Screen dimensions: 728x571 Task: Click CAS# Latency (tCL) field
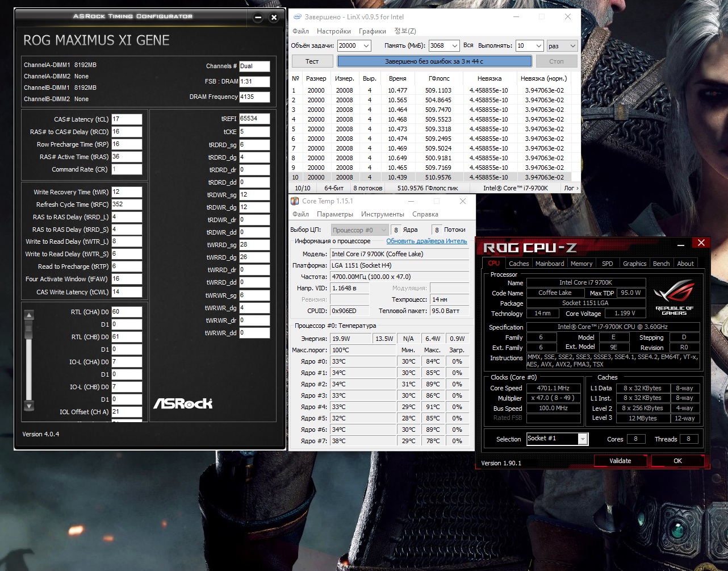point(127,119)
